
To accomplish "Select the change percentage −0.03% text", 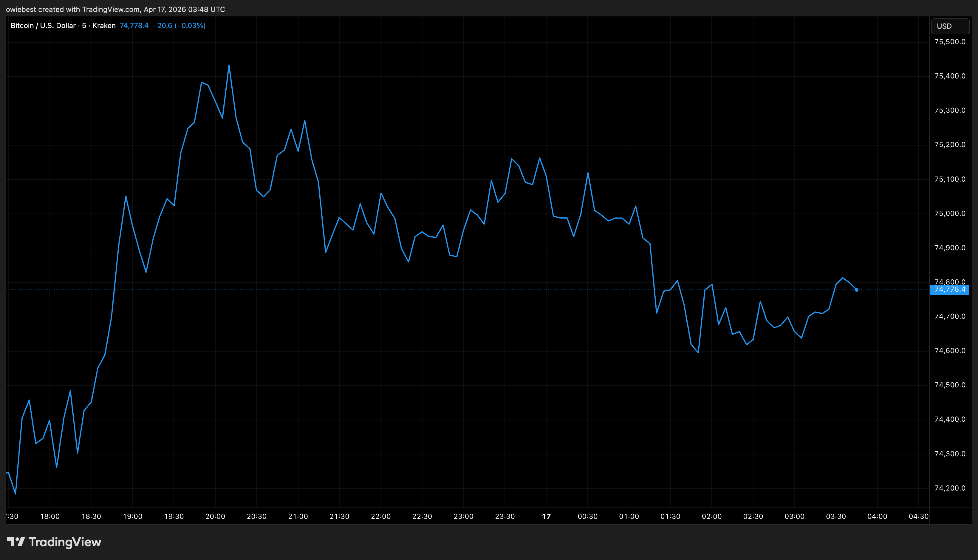I will click(x=190, y=25).
